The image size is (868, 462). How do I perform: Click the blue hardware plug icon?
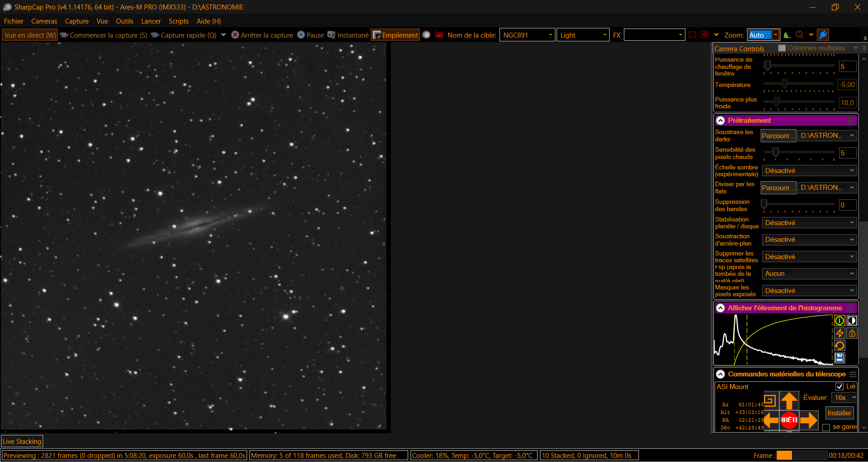pos(823,35)
